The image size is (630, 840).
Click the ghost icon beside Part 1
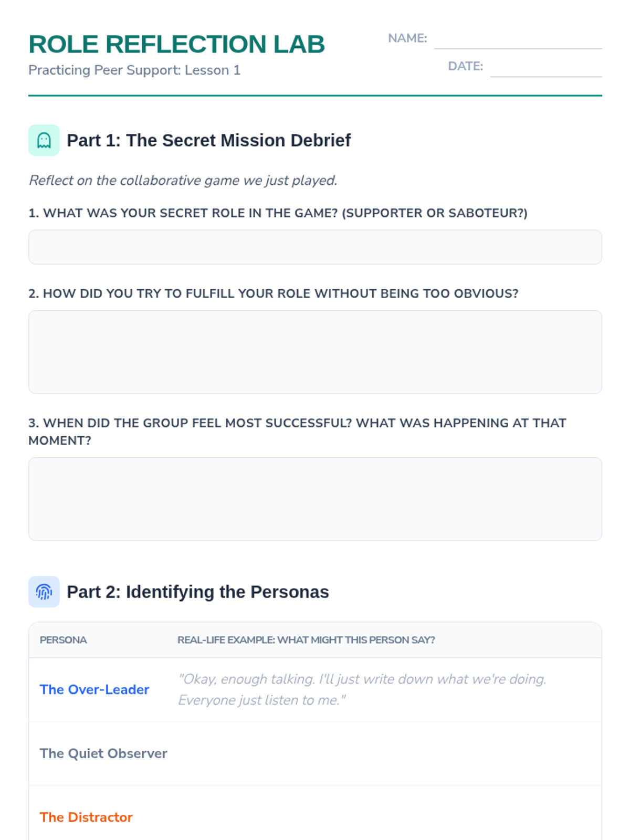coord(44,140)
